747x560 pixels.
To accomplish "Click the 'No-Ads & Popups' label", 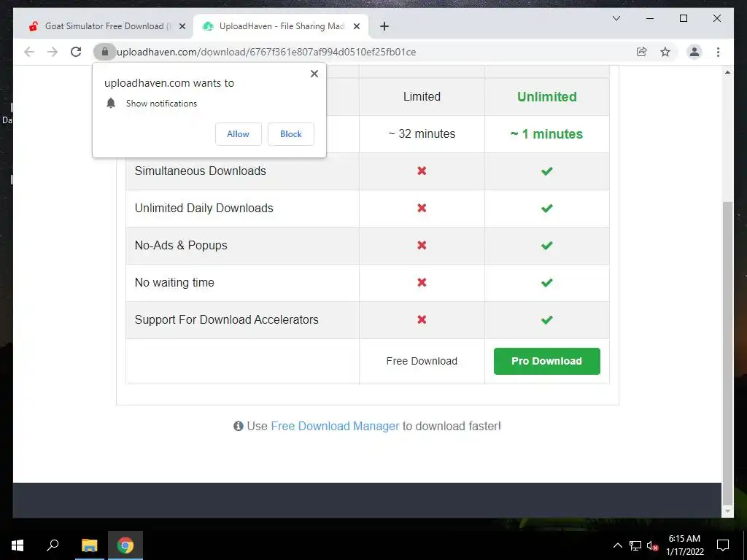I will coord(181,245).
